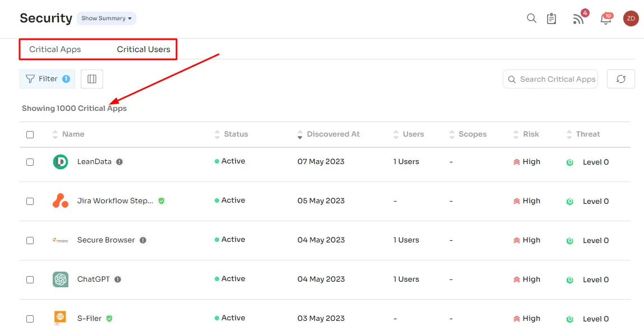Open the Secure Browser app link
This screenshot has height=336, width=644.
tap(106, 240)
